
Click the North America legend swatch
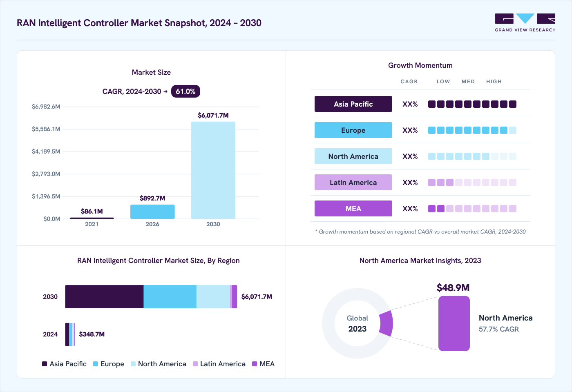[x=133, y=364]
